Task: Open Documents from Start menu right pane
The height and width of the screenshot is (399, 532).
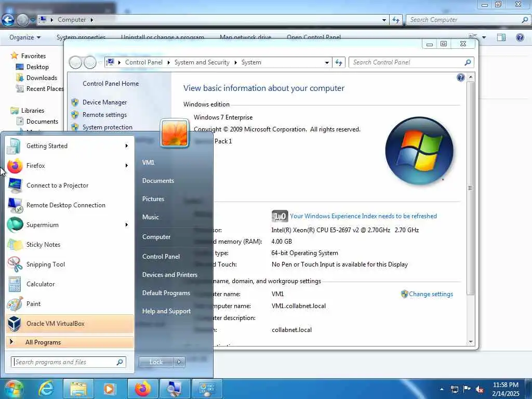Action: pyautogui.click(x=158, y=181)
